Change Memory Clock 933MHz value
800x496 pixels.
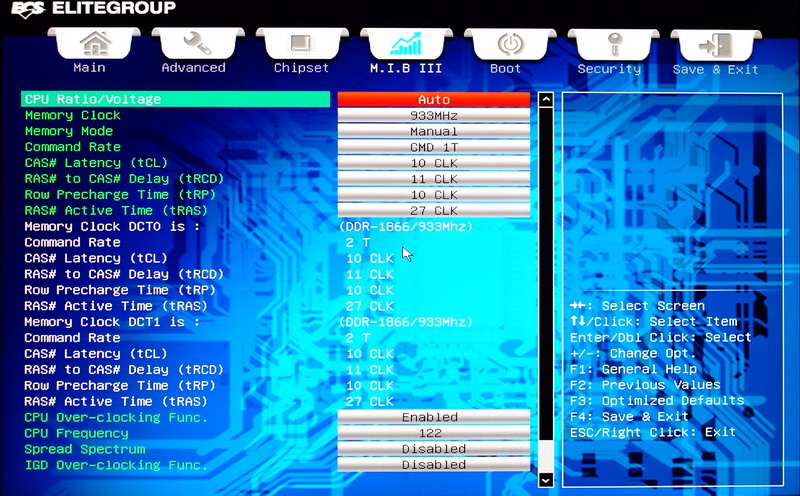[434, 115]
